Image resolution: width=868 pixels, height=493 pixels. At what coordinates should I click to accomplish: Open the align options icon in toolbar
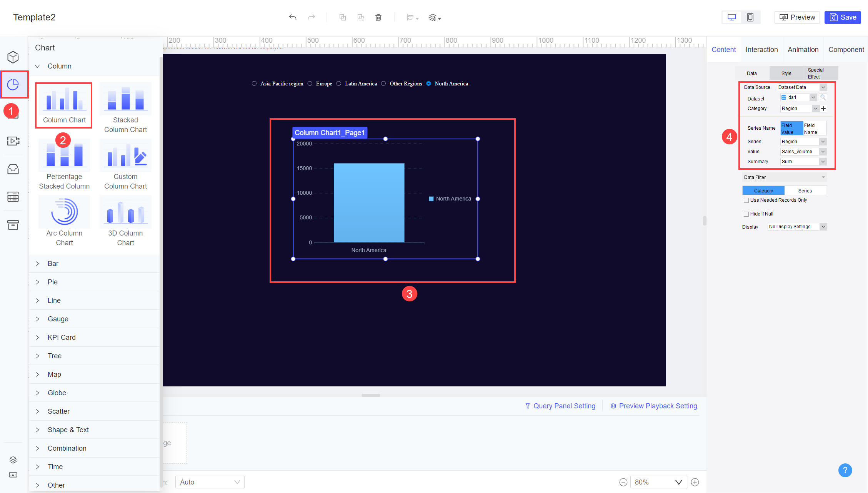coord(413,18)
